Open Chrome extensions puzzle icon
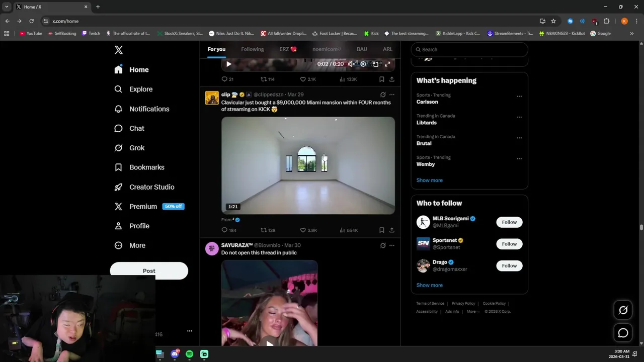This screenshot has height=362, width=644. (606, 21)
